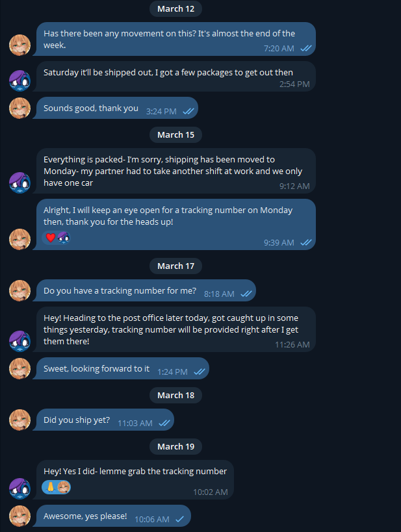Click the 9:12 AM timestamp on "Everything is packed"
This screenshot has width=401, height=532.
point(294,186)
